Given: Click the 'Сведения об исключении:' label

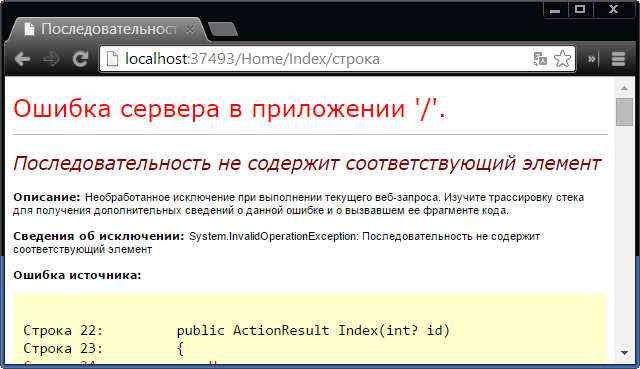Looking at the screenshot, I should point(99,236).
